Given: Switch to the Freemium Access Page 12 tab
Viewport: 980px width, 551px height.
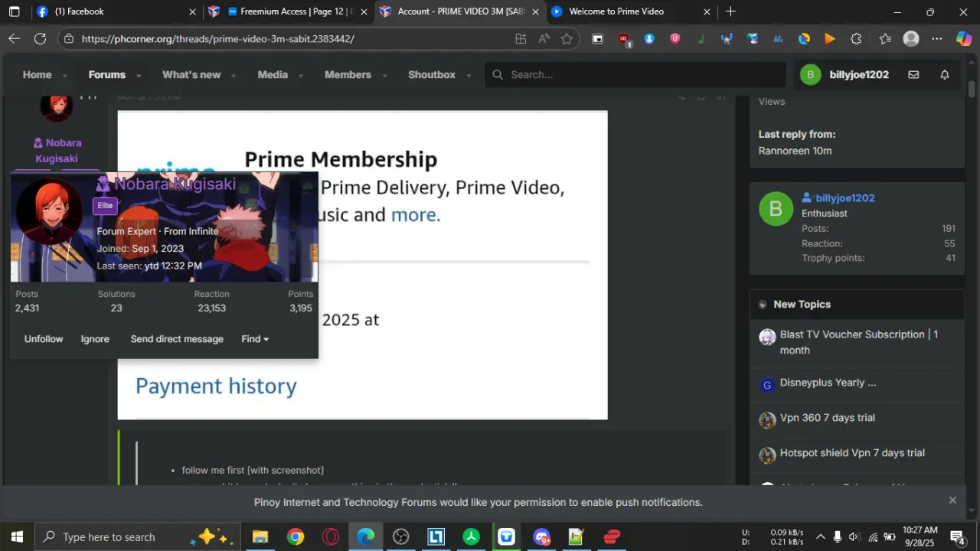Looking at the screenshot, I should [x=289, y=11].
